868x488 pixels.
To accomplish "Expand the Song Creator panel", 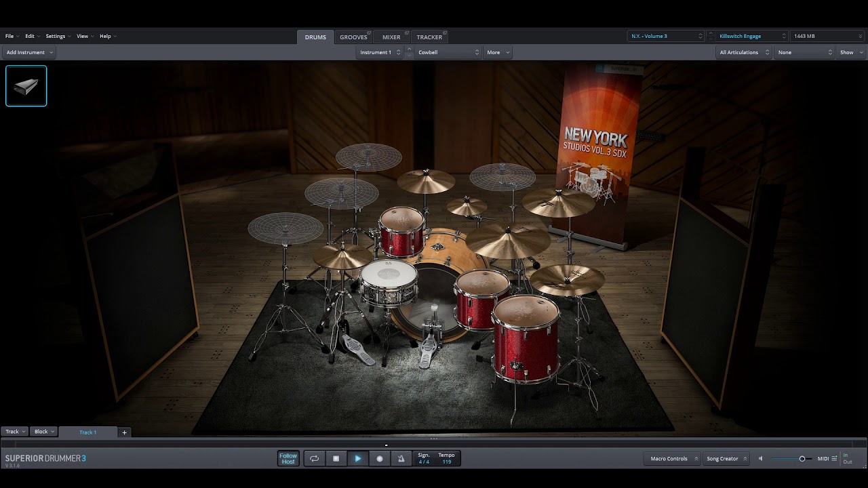I will point(726,459).
